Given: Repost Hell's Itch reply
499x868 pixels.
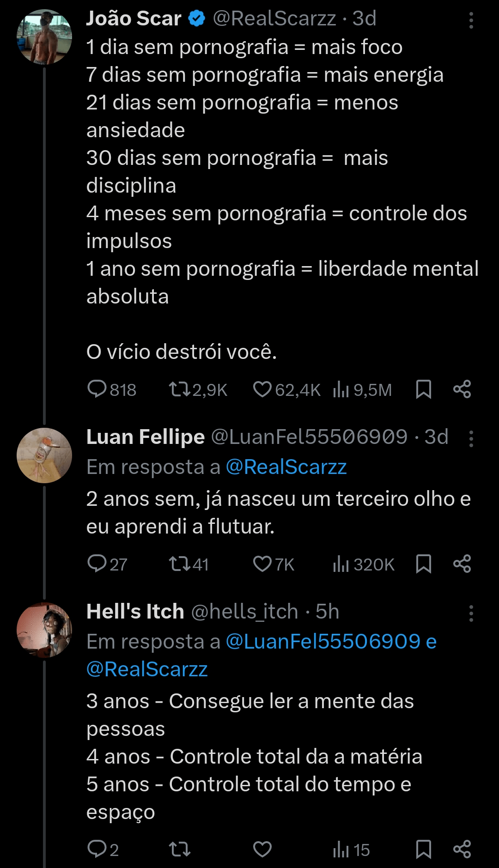Looking at the screenshot, I should [x=180, y=849].
